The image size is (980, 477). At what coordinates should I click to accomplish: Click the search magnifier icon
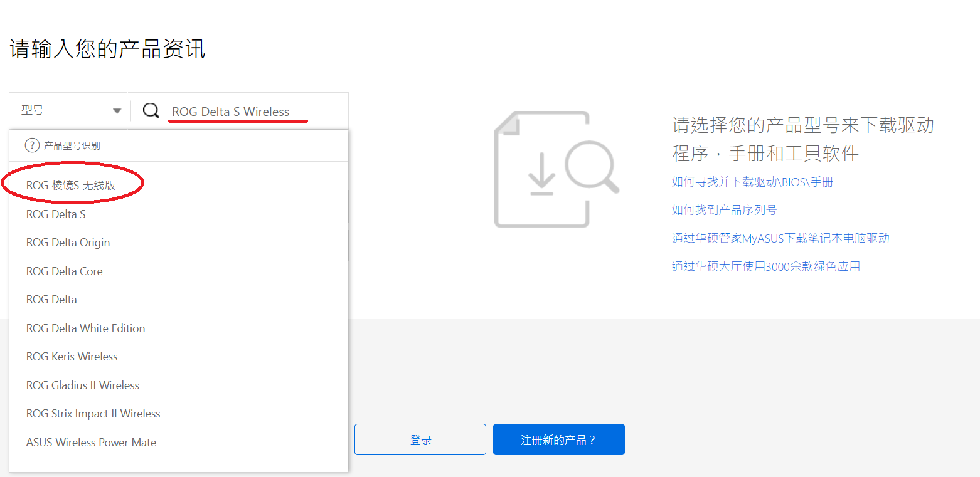click(x=151, y=111)
